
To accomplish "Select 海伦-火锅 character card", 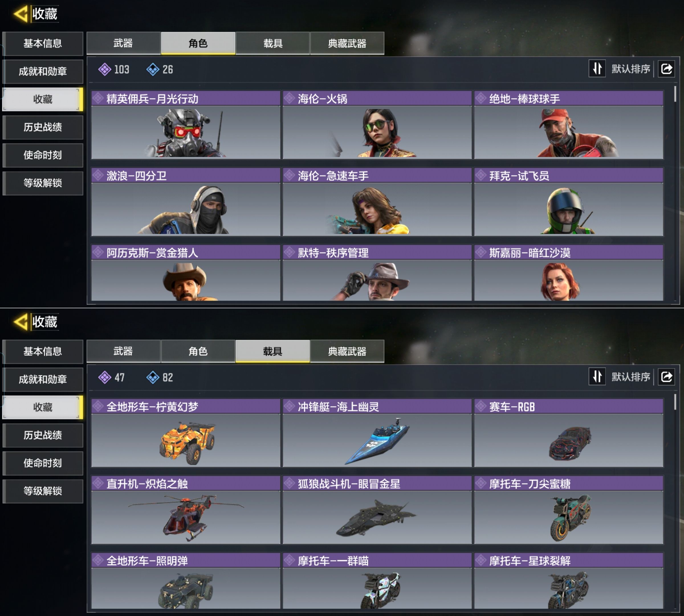I will click(377, 125).
